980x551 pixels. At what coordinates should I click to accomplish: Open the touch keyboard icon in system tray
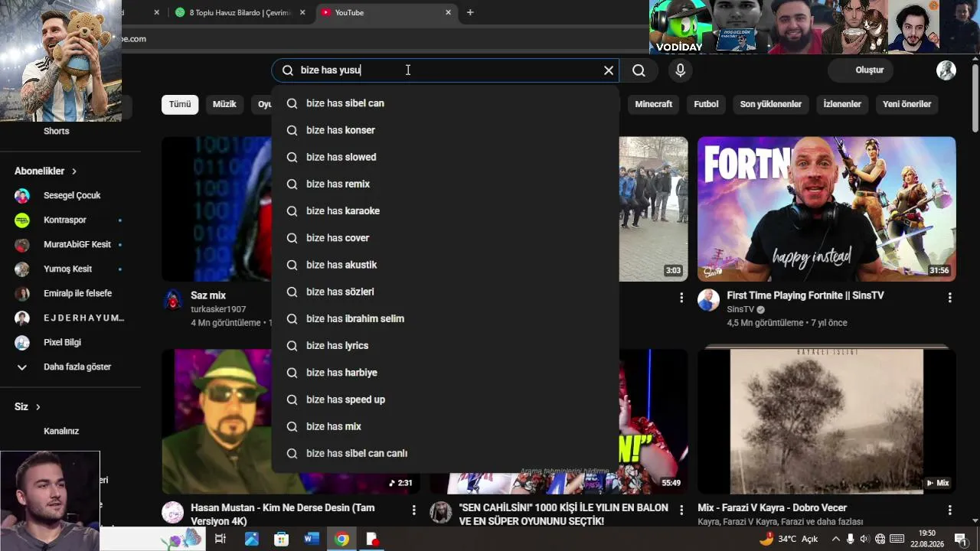[x=897, y=539]
